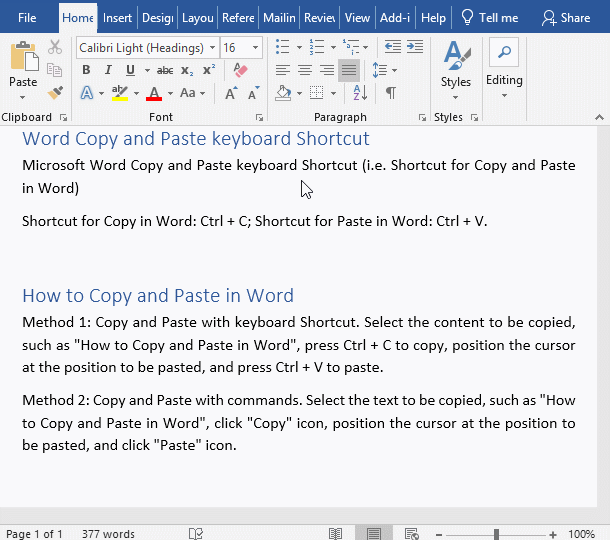Decrease font size with shrink font icon
The width and height of the screenshot is (610, 540).
pos(253,93)
